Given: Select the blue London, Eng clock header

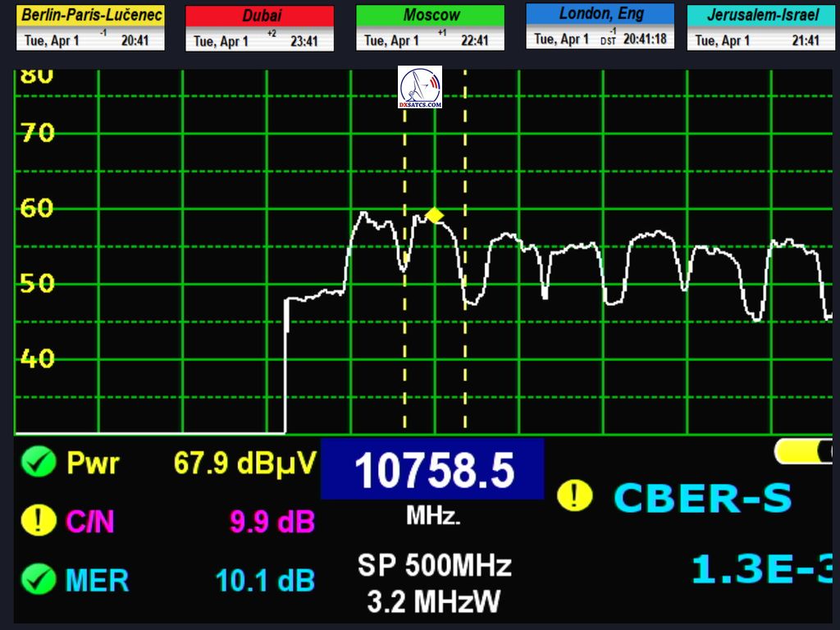Looking at the screenshot, I should [600, 14].
